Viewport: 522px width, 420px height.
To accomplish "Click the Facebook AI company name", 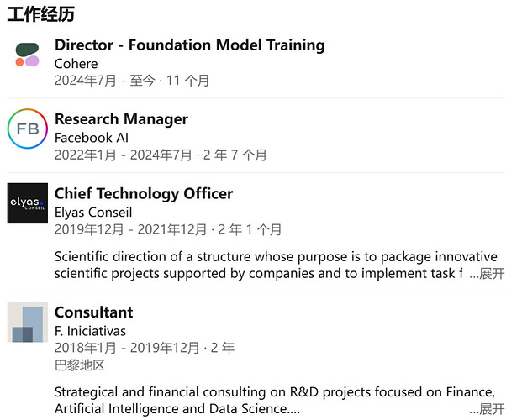I will tap(92, 138).
